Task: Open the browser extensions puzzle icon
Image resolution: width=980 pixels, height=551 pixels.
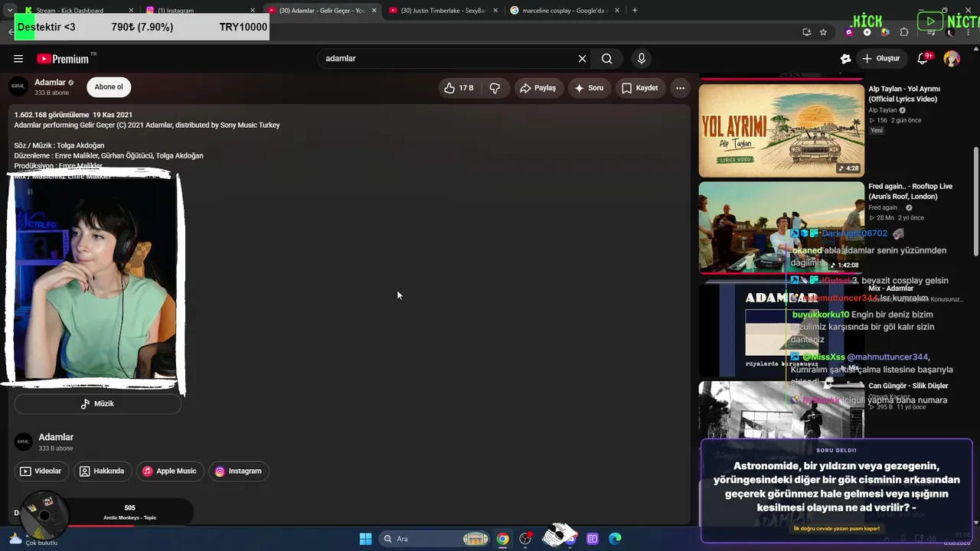Action: [x=904, y=32]
